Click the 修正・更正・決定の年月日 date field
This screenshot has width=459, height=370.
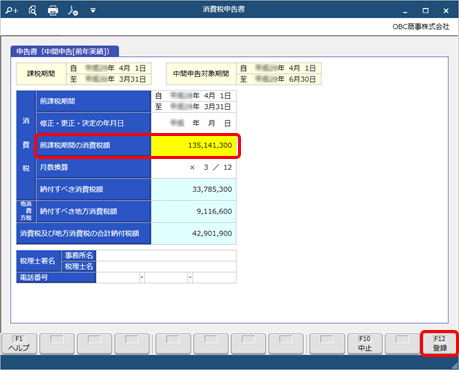click(194, 123)
